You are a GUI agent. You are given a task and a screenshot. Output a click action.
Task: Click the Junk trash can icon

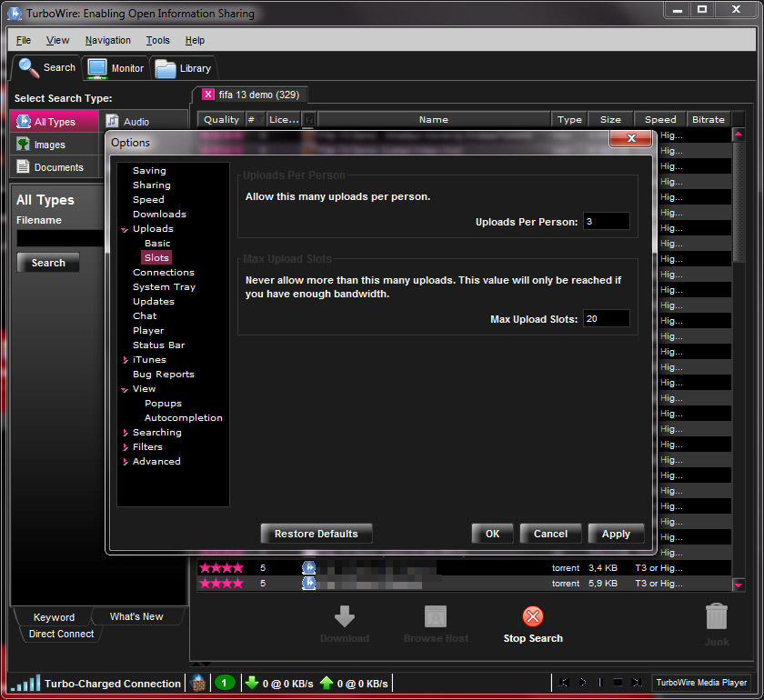717,616
